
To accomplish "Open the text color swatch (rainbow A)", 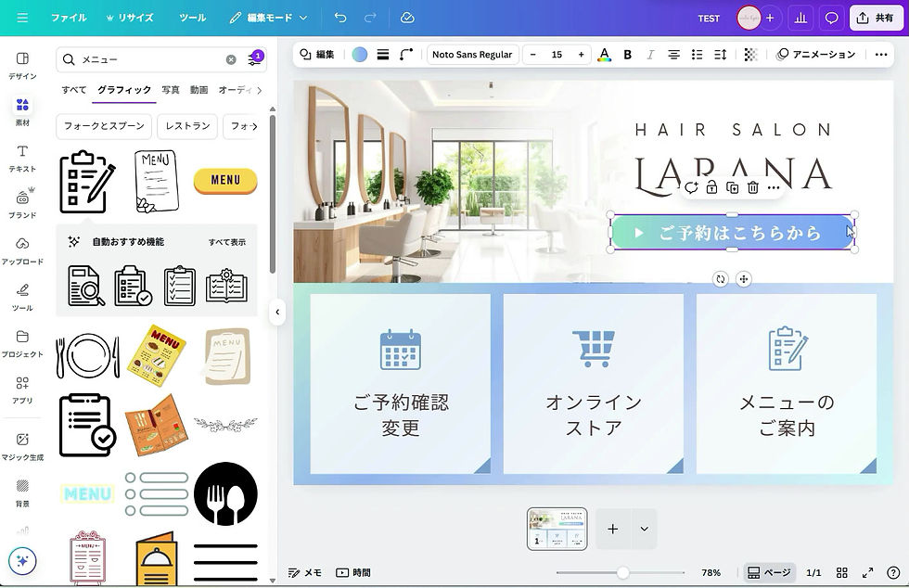I will coord(604,54).
